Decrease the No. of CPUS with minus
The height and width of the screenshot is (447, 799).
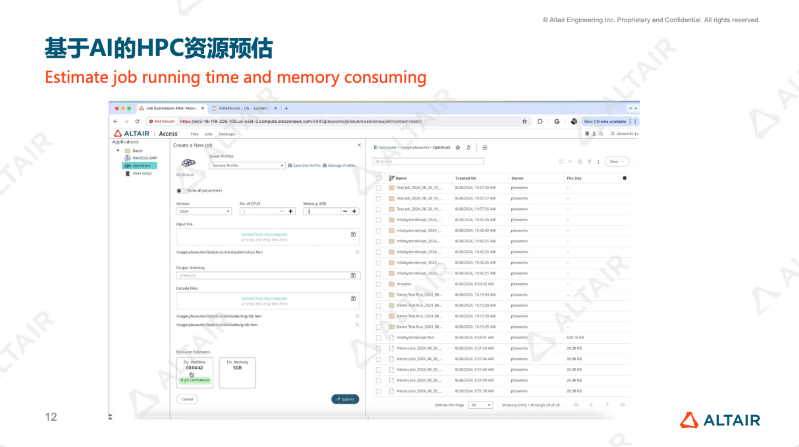[x=281, y=211]
